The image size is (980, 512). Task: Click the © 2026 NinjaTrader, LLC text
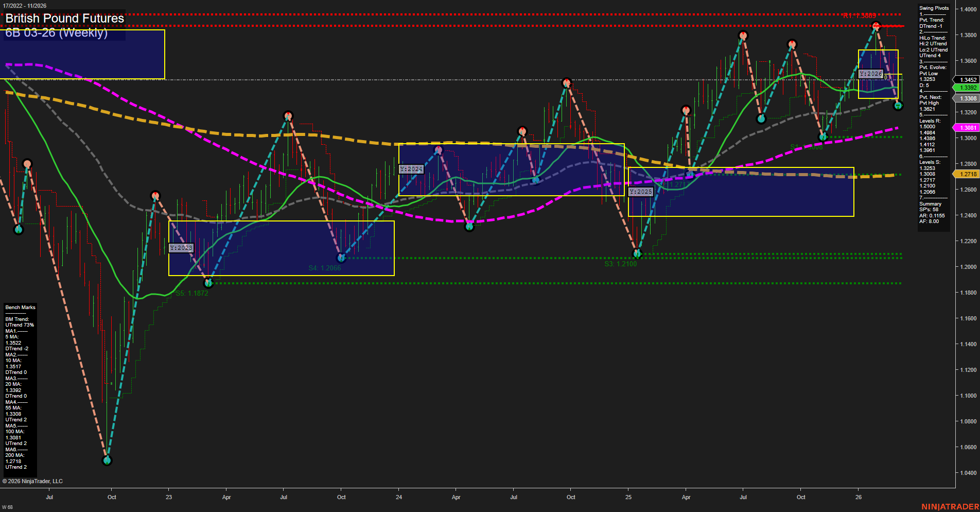click(x=33, y=481)
